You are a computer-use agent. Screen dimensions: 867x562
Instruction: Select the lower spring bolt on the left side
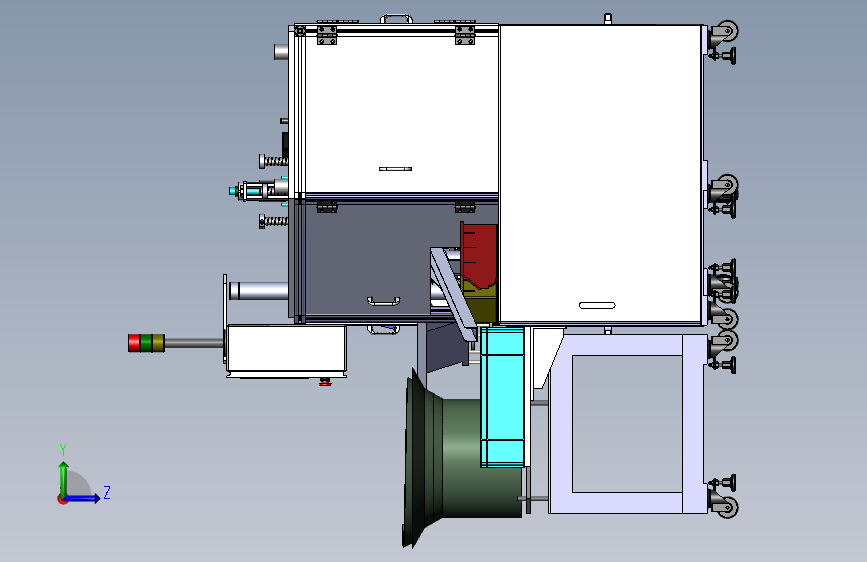point(274,221)
